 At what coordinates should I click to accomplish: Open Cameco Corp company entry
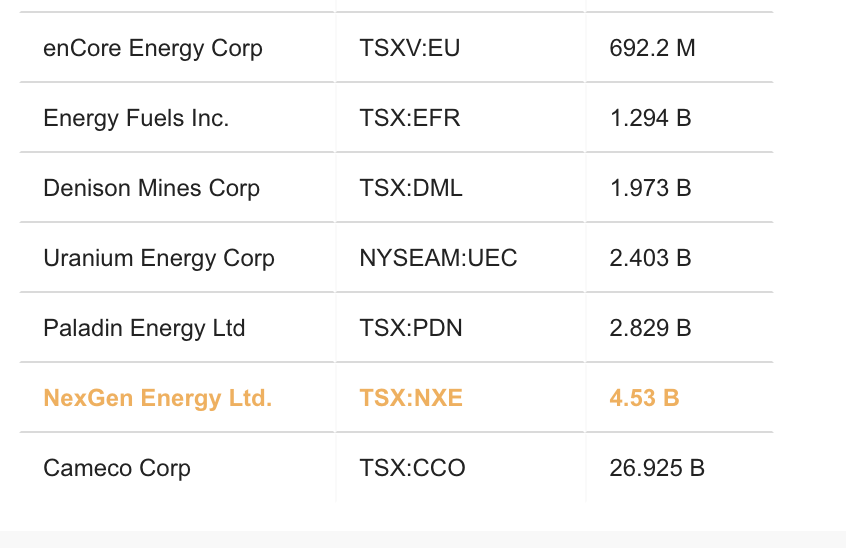[117, 468]
